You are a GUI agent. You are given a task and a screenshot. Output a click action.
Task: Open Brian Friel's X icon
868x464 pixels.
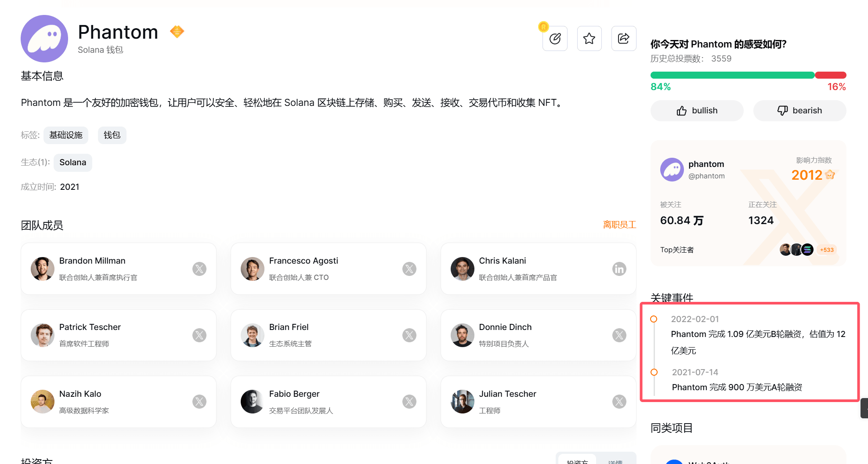point(409,335)
